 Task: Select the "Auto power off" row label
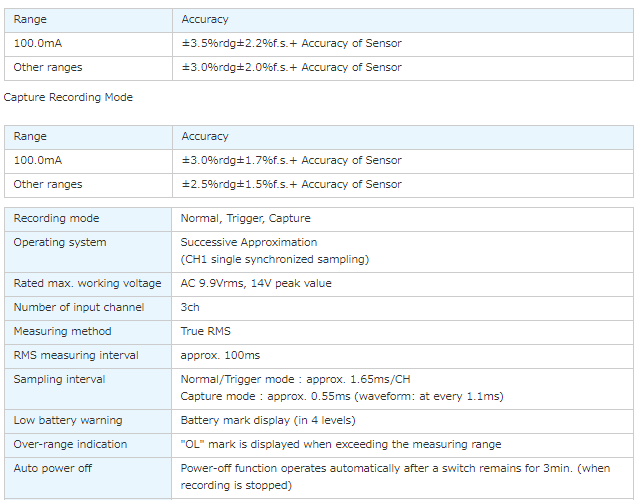tap(55, 468)
